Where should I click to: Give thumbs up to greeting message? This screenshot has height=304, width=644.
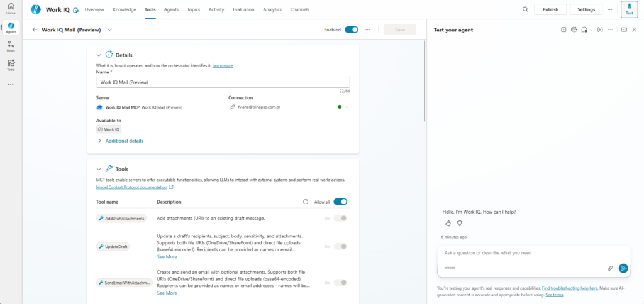click(448, 223)
